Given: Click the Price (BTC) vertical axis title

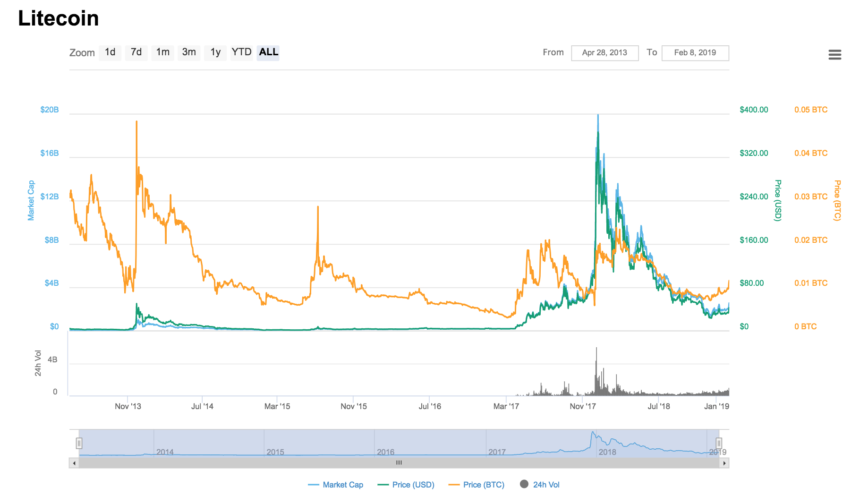Looking at the screenshot, I should pyautogui.click(x=837, y=200).
